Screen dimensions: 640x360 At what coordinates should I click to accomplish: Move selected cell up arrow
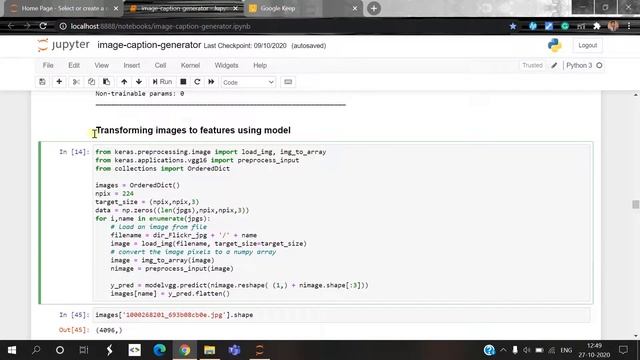point(124,82)
